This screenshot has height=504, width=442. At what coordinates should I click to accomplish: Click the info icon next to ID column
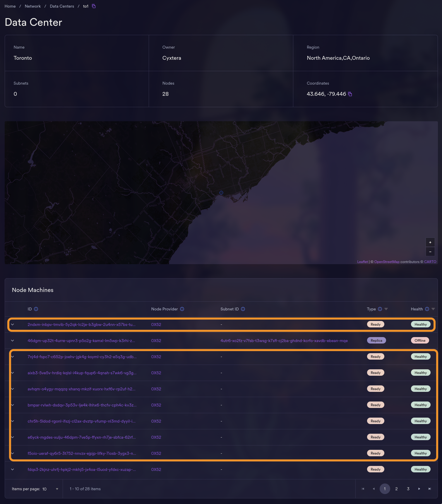36,309
